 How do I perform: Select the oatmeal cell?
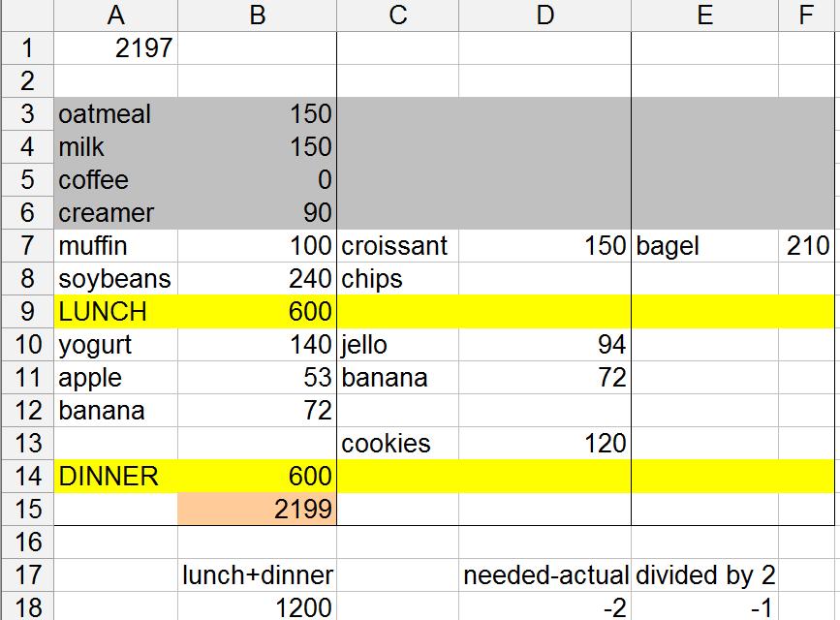pyautogui.click(x=116, y=113)
